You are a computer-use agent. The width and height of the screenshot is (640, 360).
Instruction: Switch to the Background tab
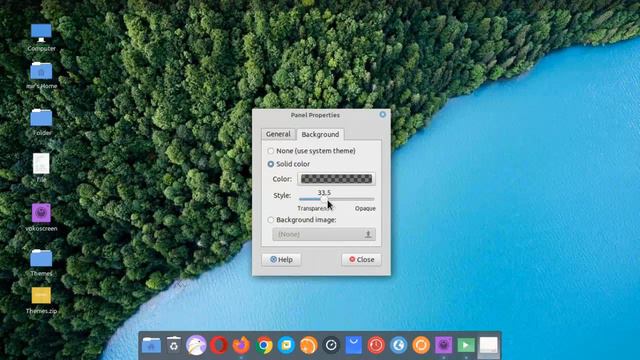tap(320, 134)
